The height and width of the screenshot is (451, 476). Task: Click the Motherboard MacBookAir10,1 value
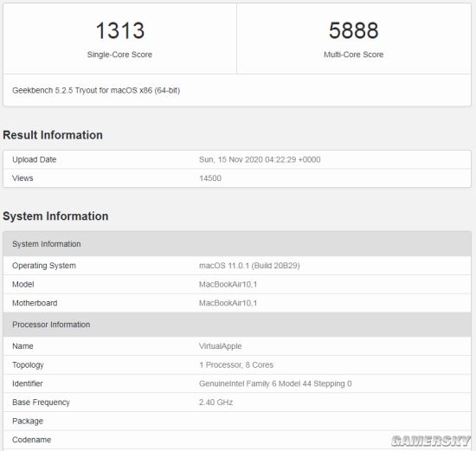tap(228, 303)
